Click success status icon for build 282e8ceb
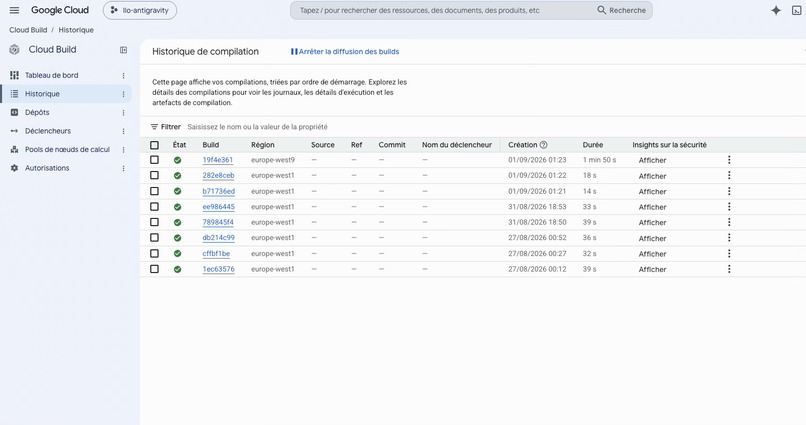Image resolution: width=806 pixels, height=425 pixels. (177, 176)
